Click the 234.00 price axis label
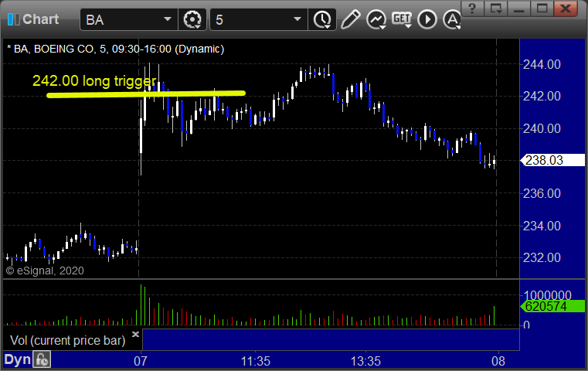Screen dimensions: 588x371 [542, 226]
